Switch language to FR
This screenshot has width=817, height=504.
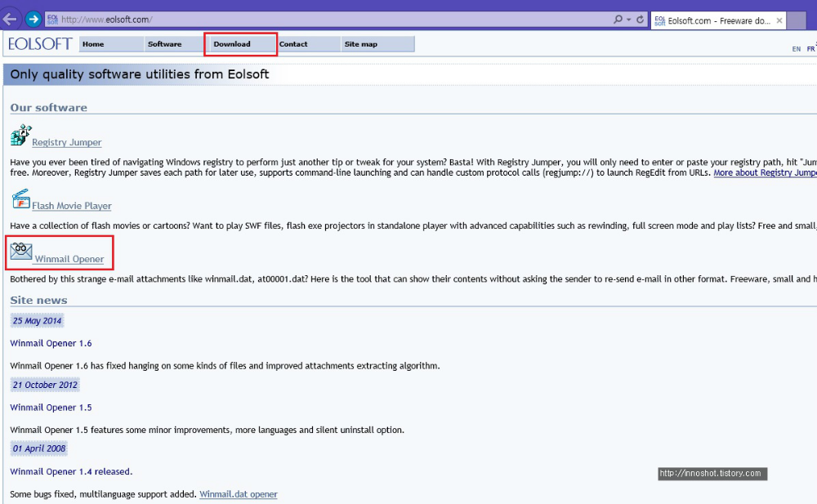coord(810,49)
